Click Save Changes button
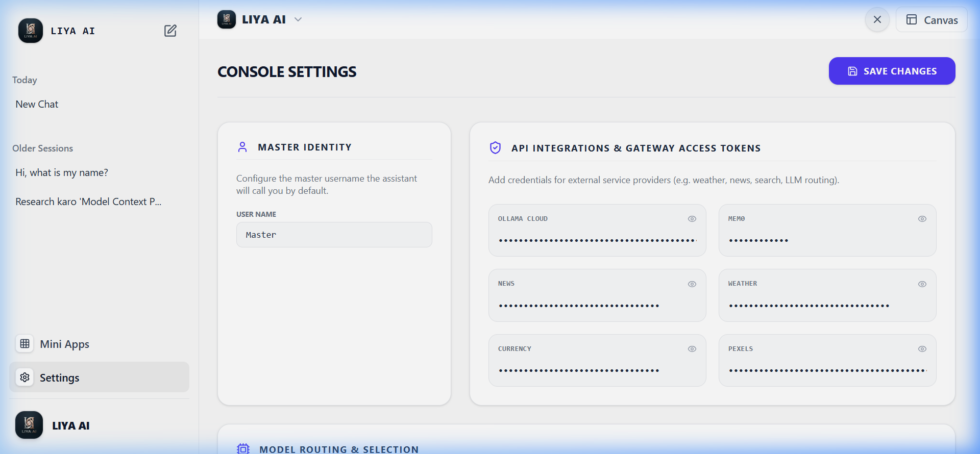 pyautogui.click(x=892, y=71)
